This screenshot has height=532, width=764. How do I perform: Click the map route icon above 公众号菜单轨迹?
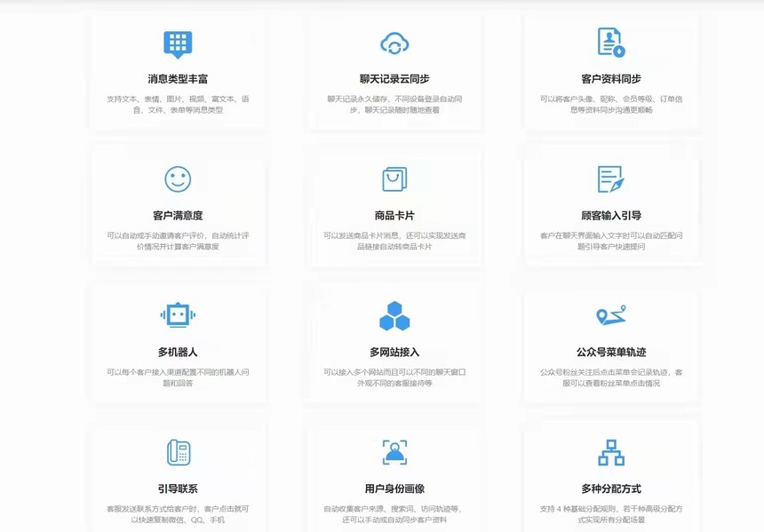point(610,315)
